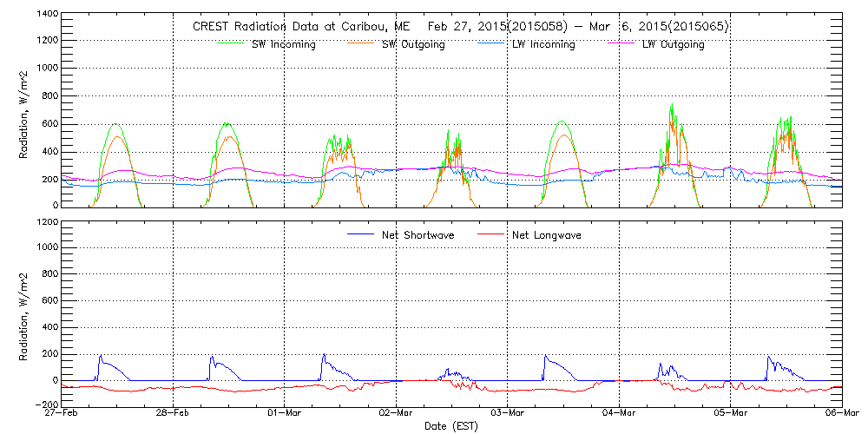This screenshot has width=868, height=434.
Task: Click the LW Outgoing legend label
Action: click(673, 45)
